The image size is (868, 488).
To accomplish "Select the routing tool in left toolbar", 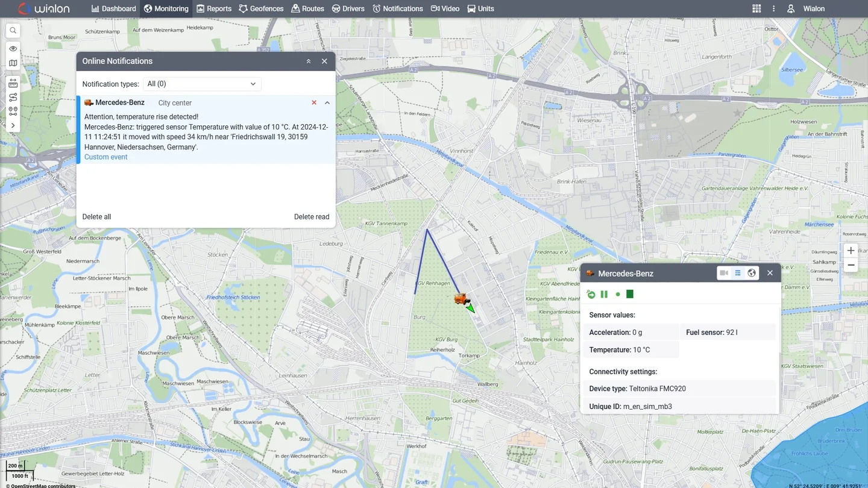I will point(13,97).
